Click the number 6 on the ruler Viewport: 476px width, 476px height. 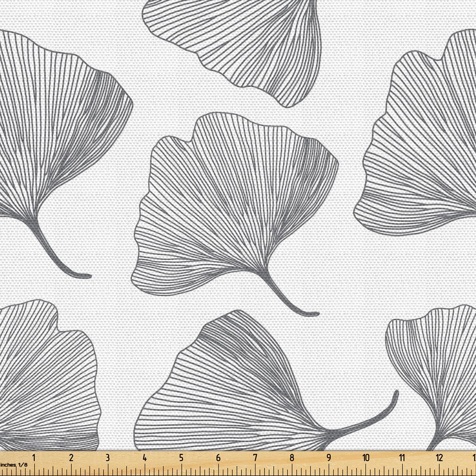coord(218,458)
